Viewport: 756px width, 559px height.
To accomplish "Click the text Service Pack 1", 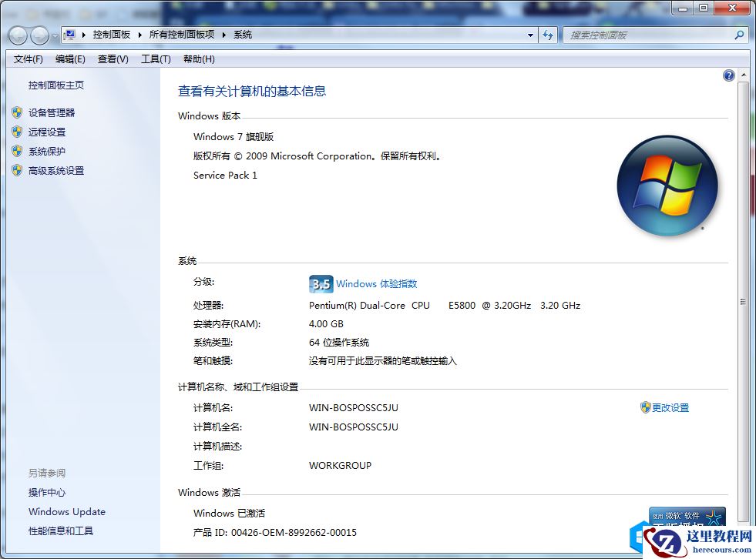I will click(x=225, y=176).
